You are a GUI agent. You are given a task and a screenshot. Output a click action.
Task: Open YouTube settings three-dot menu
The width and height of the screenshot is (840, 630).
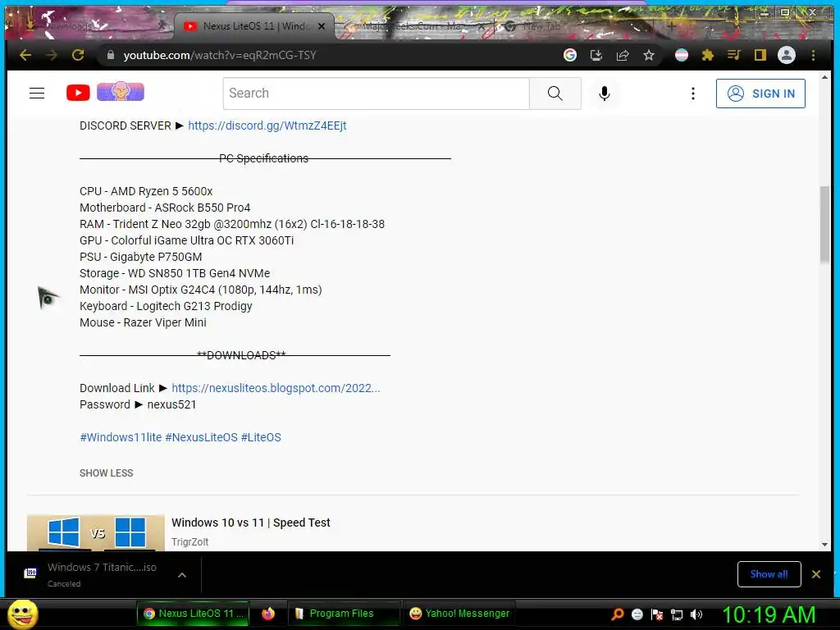tap(692, 94)
